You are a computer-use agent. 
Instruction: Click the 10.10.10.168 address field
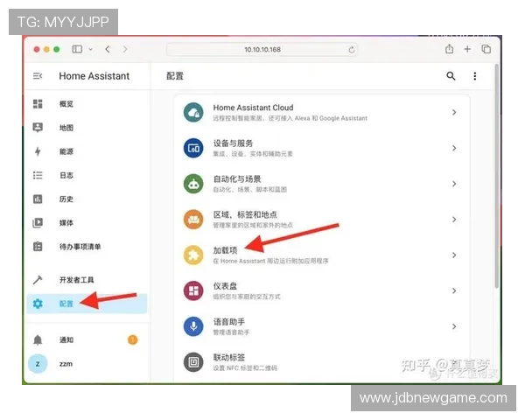click(x=262, y=50)
